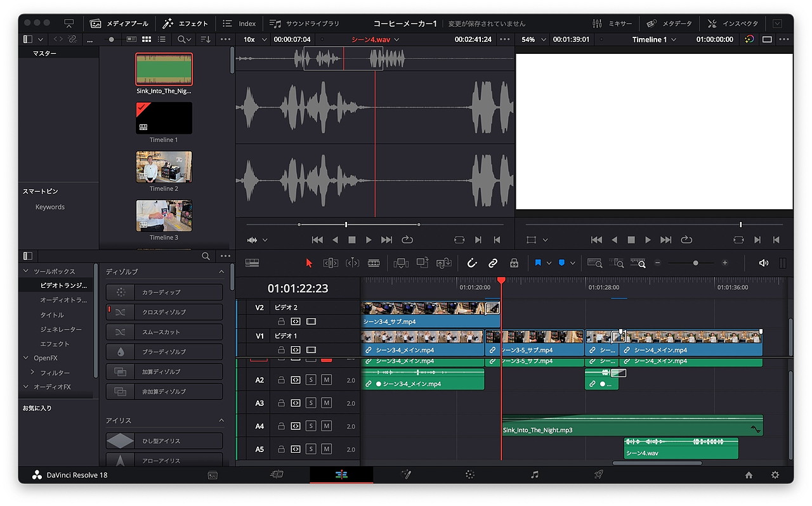The image size is (812, 506).
Task: Open the Timeline 1 name dropdown
Action: point(654,39)
